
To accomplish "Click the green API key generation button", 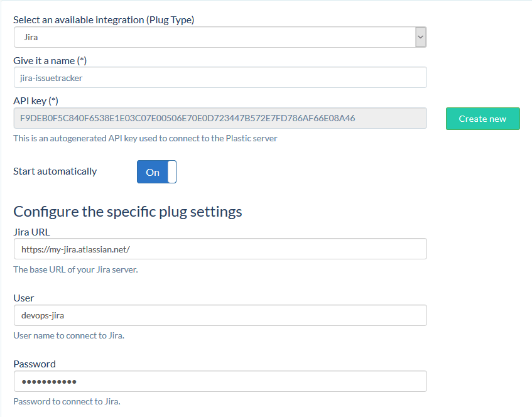I will (482, 118).
